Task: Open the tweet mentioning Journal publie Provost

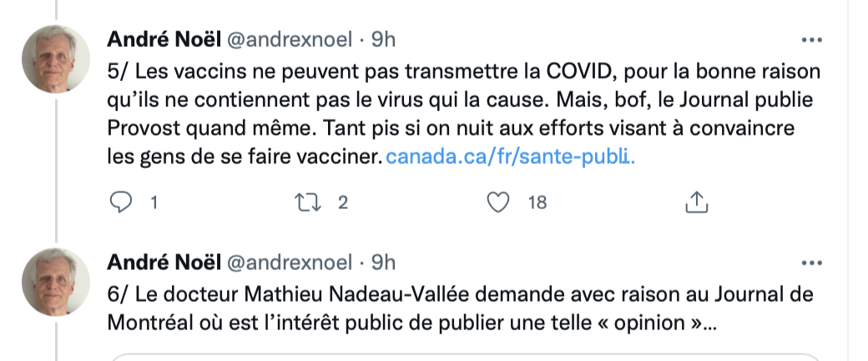Action: [x=463, y=114]
